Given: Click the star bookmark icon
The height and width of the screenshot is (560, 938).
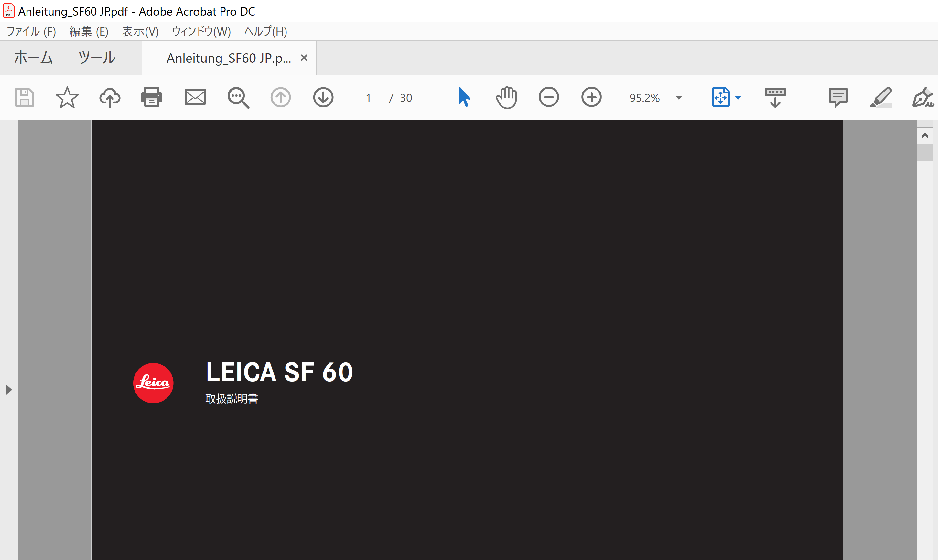Looking at the screenshot, I should pyautogui.click(x=67, y=97).
